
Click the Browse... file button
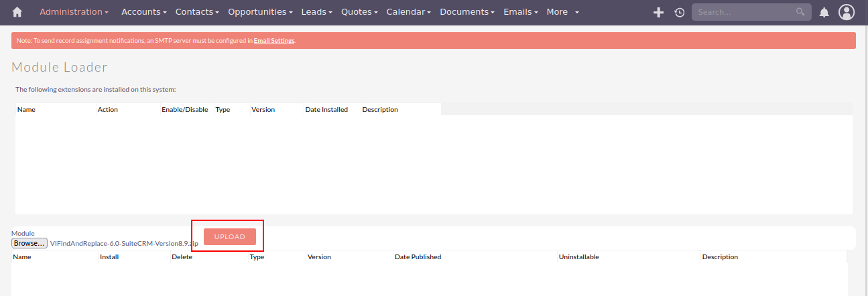click(x=29, y=244)
